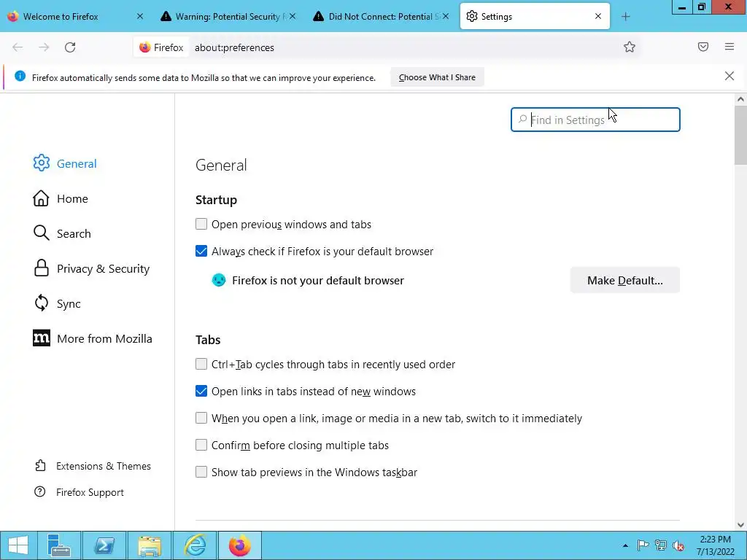Screen dimensions: 747x560
Task: Bookmark this page with star icon
Action: [x=630, y=47]
